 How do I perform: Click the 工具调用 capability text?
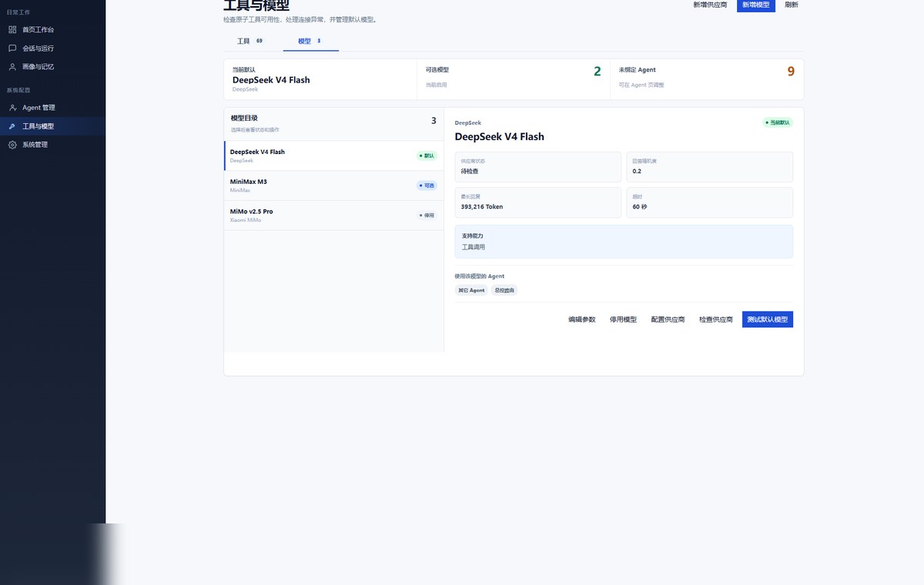coord(474,247)
